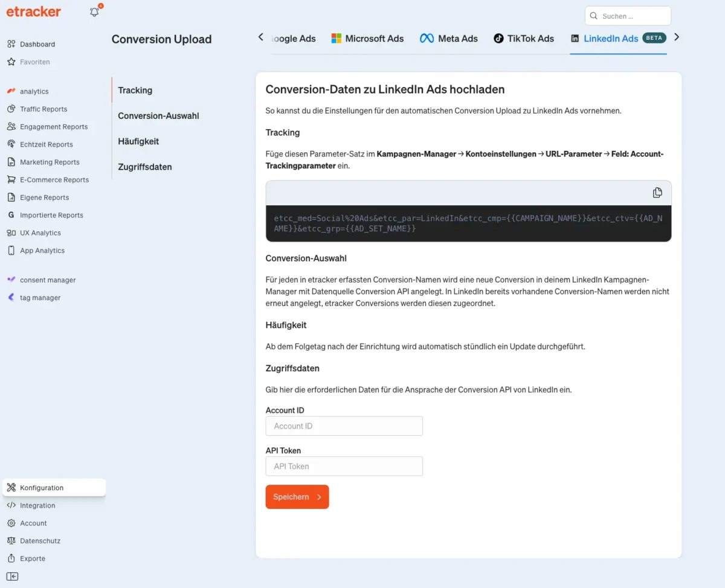Collapse the sidebar with bottom icon
The height and width of the screenshot is (588, 725).
click(x=12, y=577)
